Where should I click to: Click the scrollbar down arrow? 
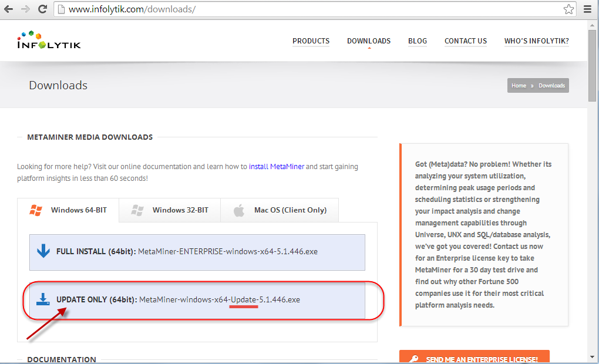tap(592, 358)
